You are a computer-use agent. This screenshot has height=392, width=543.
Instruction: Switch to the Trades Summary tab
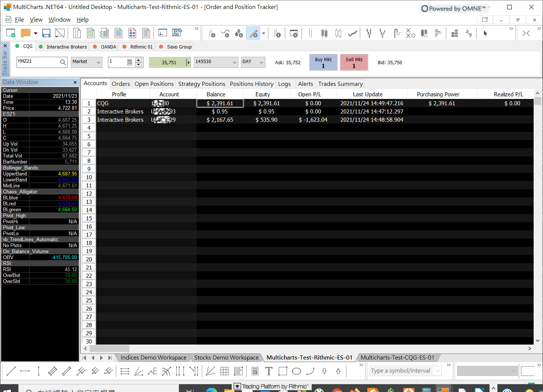[340, 84]
